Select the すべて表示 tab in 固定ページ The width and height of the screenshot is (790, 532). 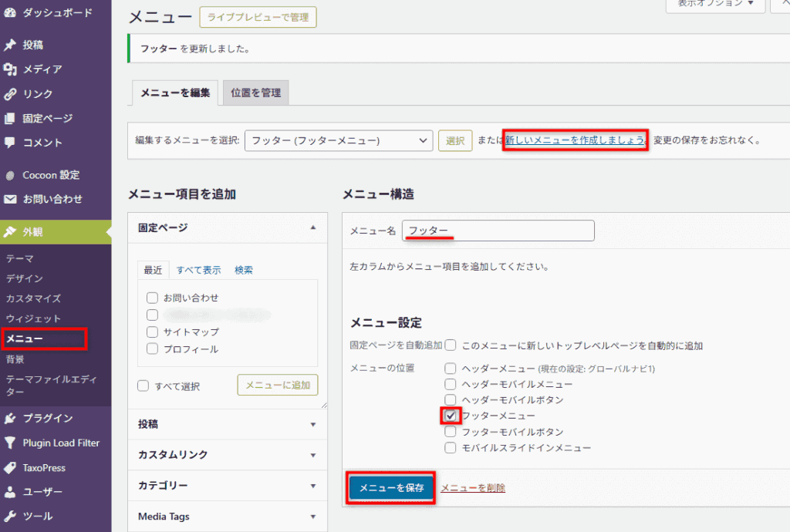[198, 270]
